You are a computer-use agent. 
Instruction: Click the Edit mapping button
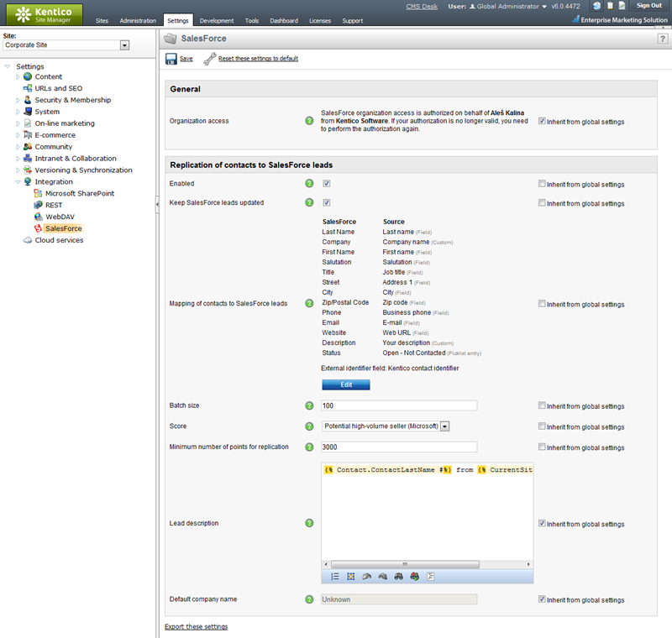(x=345, y=384)
